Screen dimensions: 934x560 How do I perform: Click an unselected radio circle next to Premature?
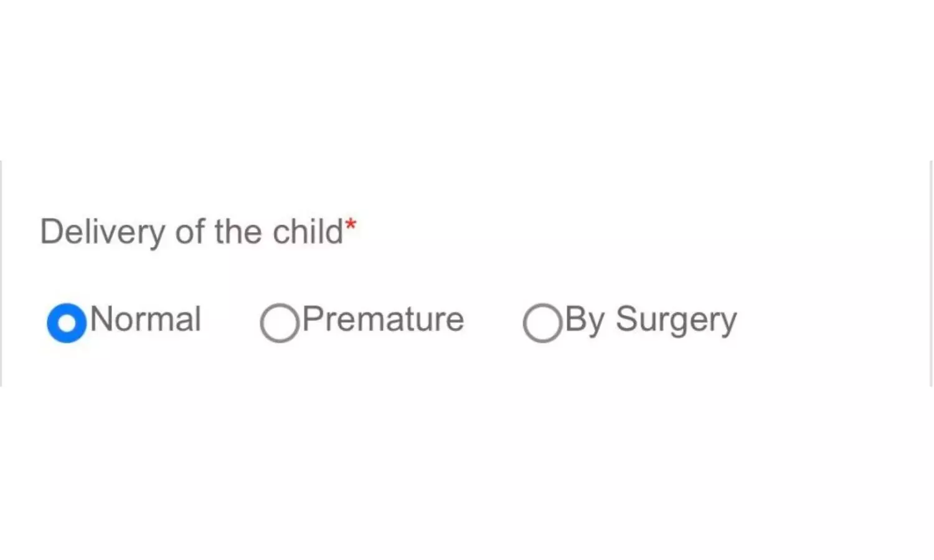(x=279, y=322)
